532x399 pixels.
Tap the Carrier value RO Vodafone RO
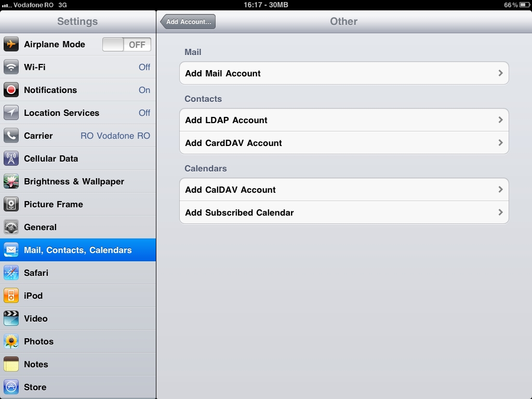(x=115, y=136)
